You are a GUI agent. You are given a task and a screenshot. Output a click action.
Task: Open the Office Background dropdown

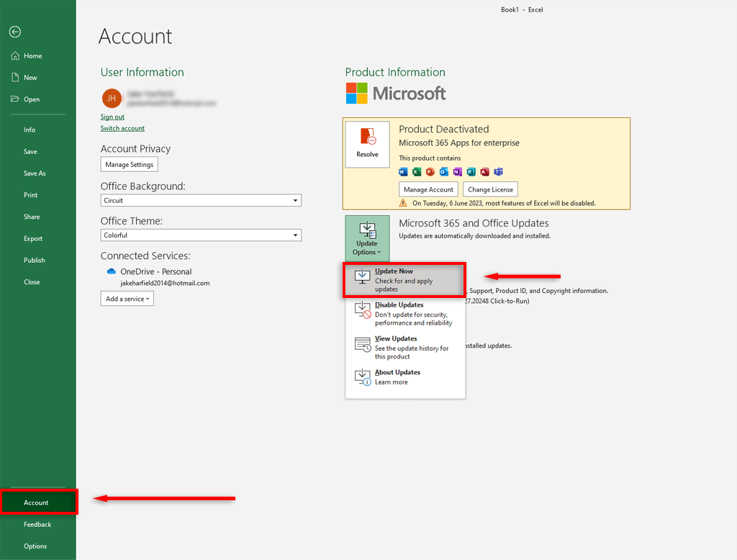(201, 200)
